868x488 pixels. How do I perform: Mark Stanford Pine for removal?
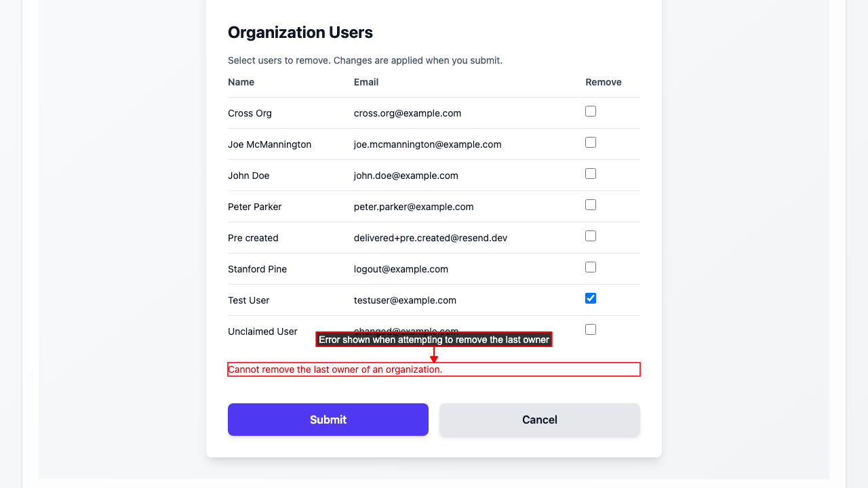[591, 267]
